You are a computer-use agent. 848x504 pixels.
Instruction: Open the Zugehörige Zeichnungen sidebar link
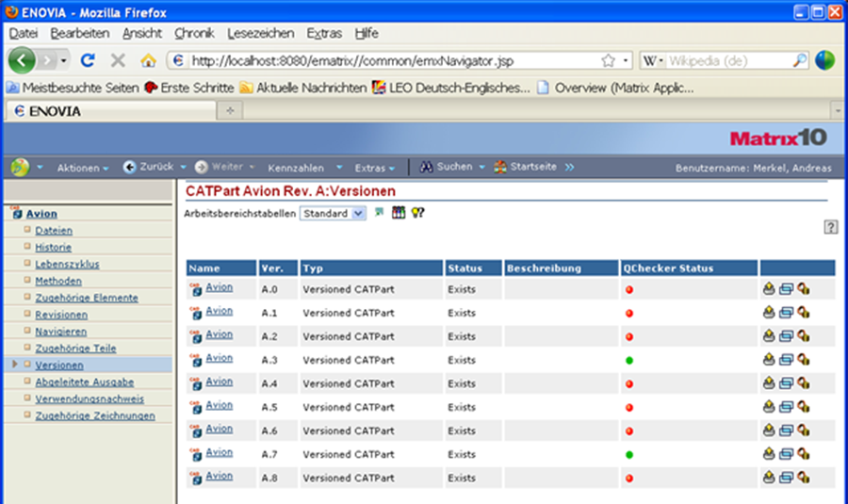95,415
